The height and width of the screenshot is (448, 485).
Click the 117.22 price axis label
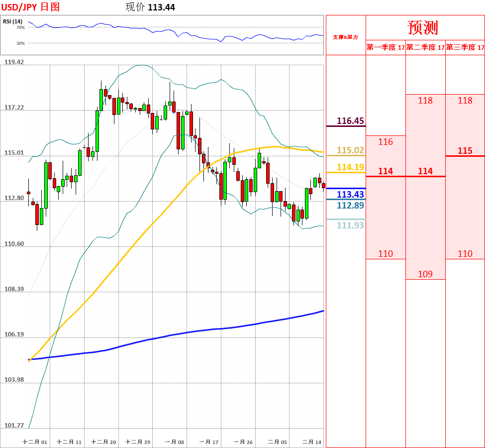14,108
